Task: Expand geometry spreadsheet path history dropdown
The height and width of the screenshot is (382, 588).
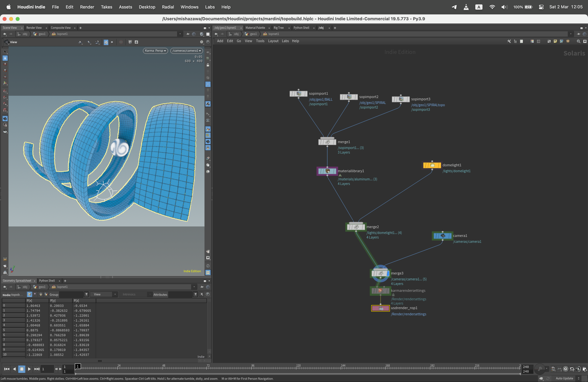Action: tap(194, 287)
